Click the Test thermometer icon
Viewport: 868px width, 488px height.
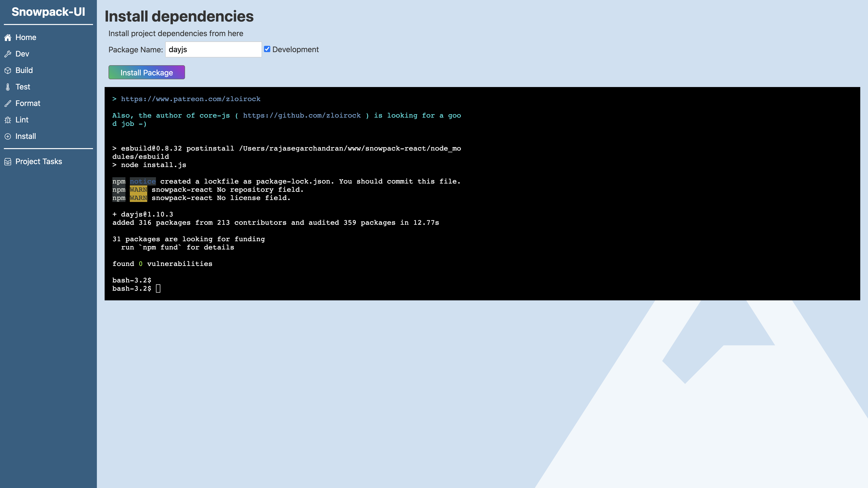click(x=8, y=87)
